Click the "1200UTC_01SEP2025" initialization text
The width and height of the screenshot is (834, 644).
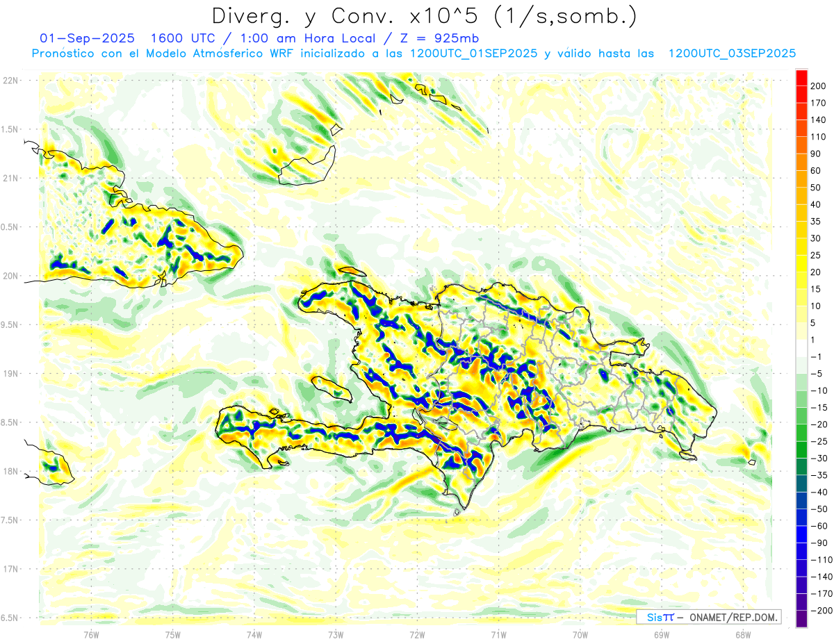[x=474, y=53]
